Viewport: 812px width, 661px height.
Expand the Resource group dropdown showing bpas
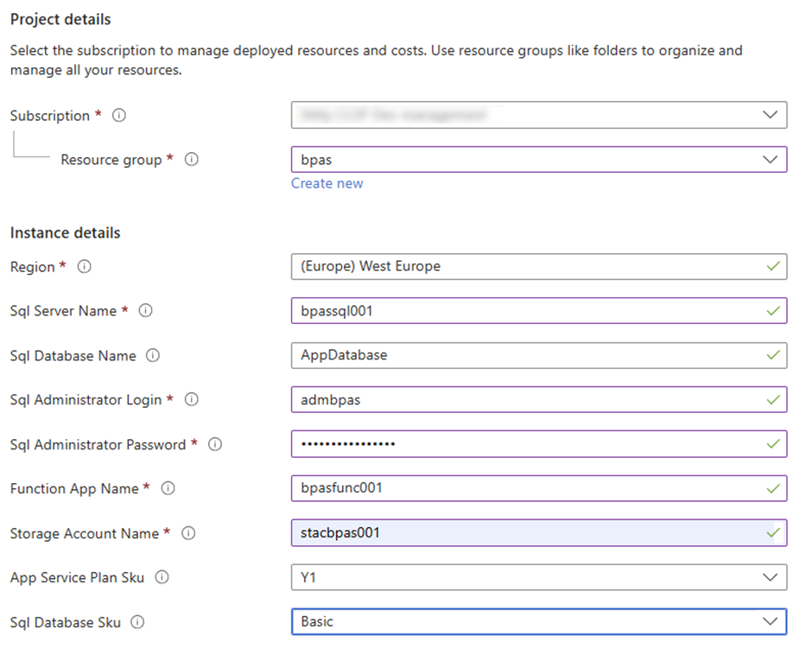(538, 160)
